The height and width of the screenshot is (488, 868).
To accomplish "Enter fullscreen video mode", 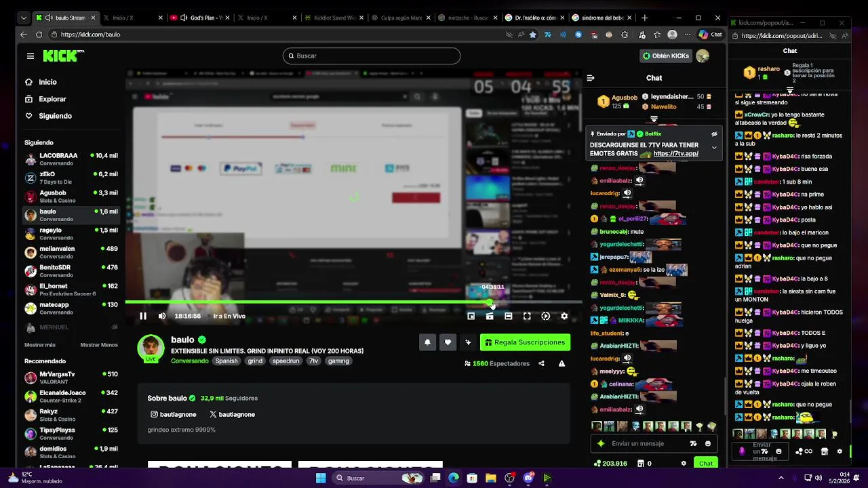I will [527, 316].
